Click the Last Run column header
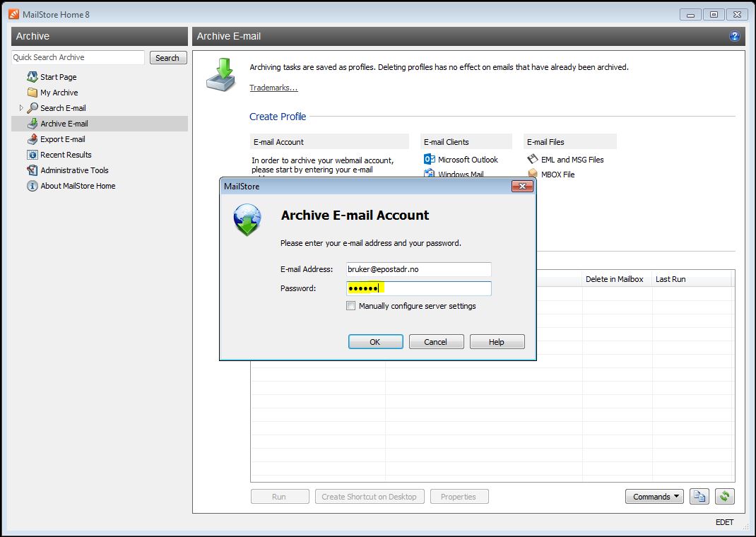Screen dimensions: 756x537 coord(692,279)
